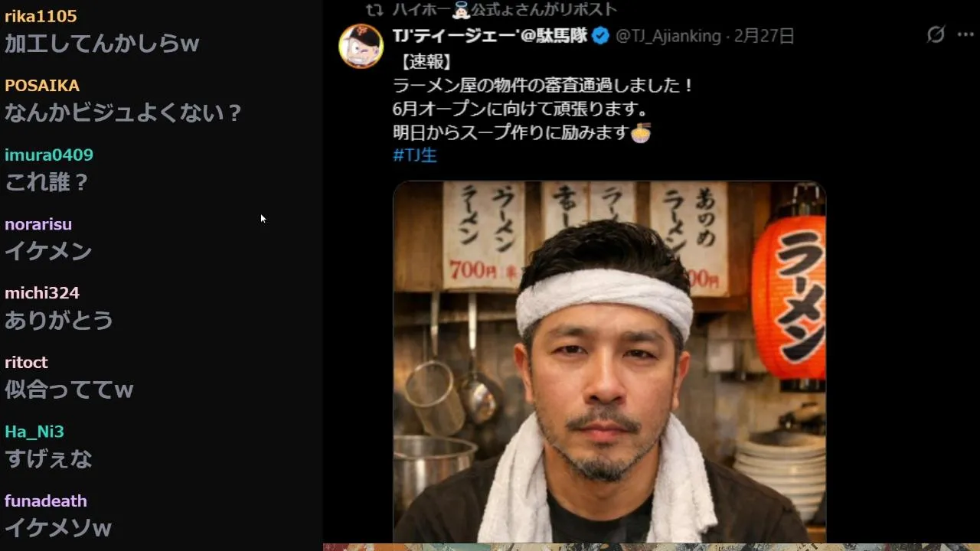Open the #TJ生 hashtag link

pos(415,155)
